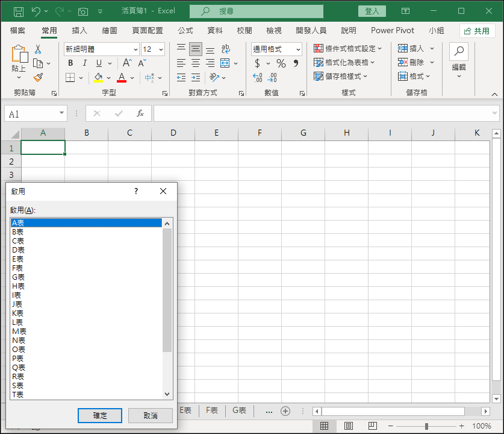Click 取消 button in dialog

tap(151, 416)
